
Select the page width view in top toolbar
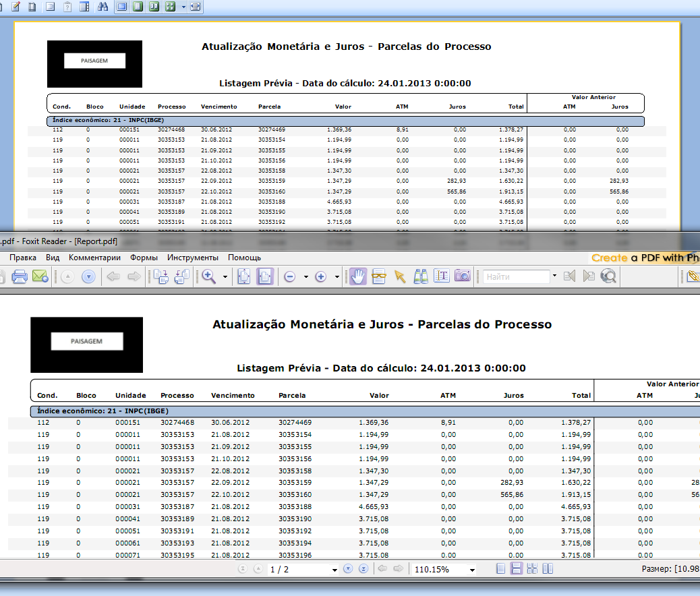pyautogui.click(x=122, y=7)
